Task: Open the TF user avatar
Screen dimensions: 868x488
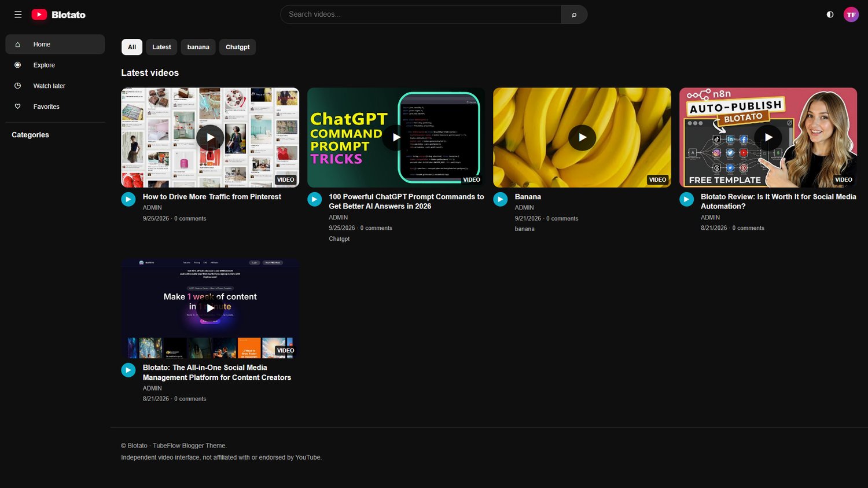Action: tap(851, 14)
